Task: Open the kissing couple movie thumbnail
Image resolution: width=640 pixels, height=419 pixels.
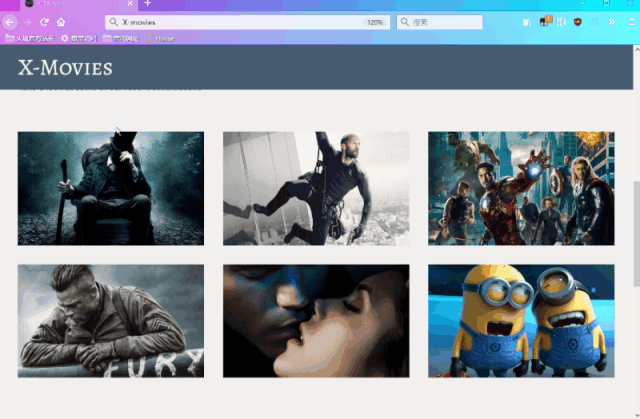Action: click(316, 321)
